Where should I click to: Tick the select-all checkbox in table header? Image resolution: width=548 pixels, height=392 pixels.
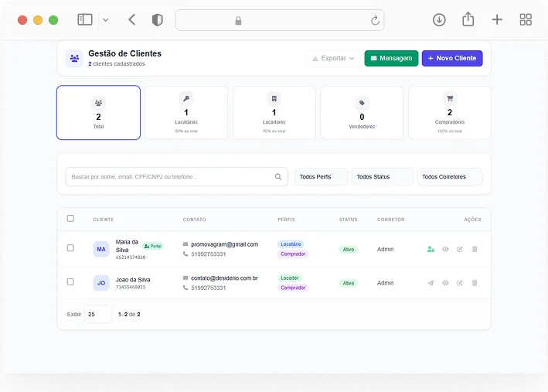click(70, 219)
